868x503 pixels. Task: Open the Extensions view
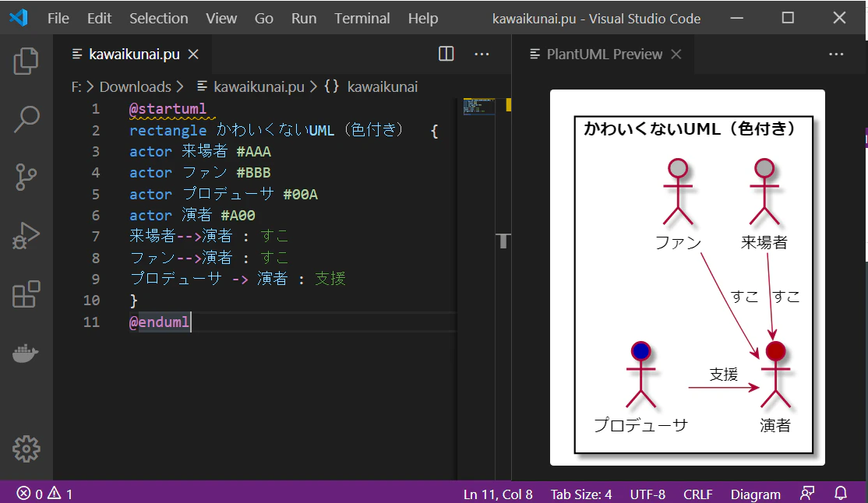coord(26,294)
